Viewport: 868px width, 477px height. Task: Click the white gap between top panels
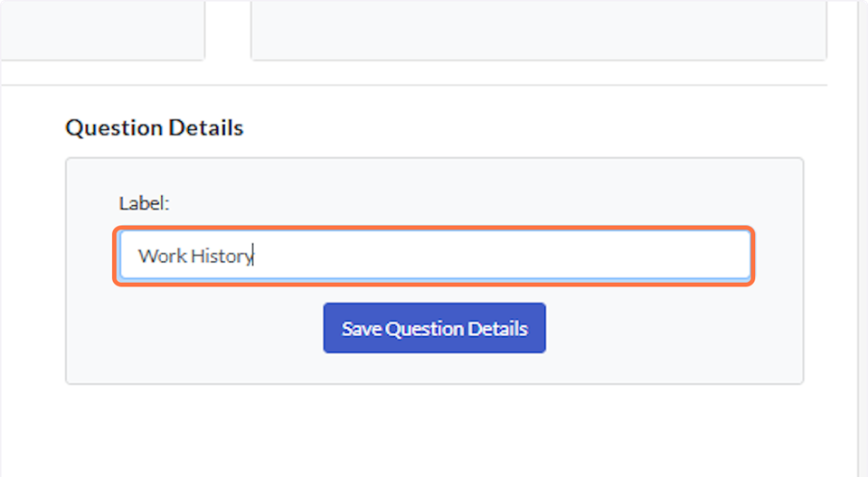pyautogui.click(x=227, y=29)
